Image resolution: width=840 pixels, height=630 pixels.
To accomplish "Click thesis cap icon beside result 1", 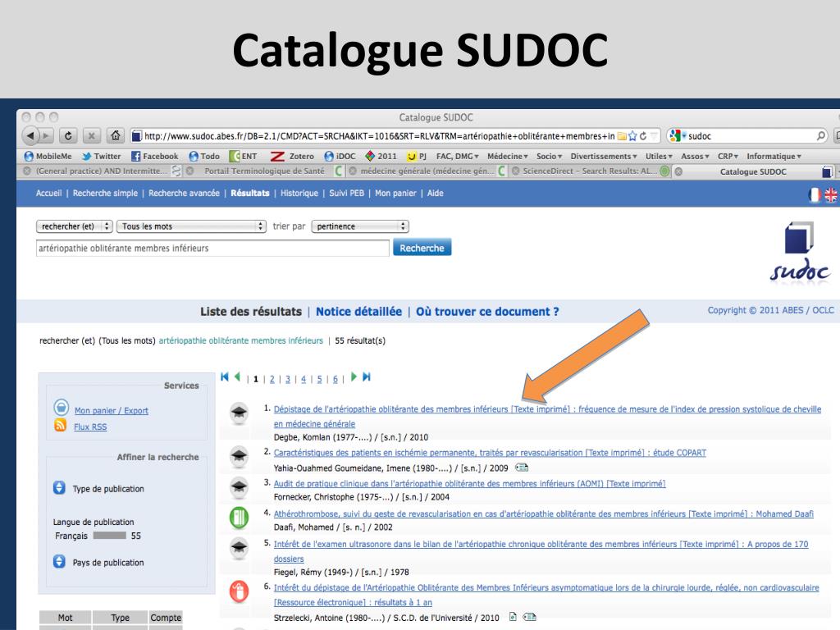I will click(239, 413).
